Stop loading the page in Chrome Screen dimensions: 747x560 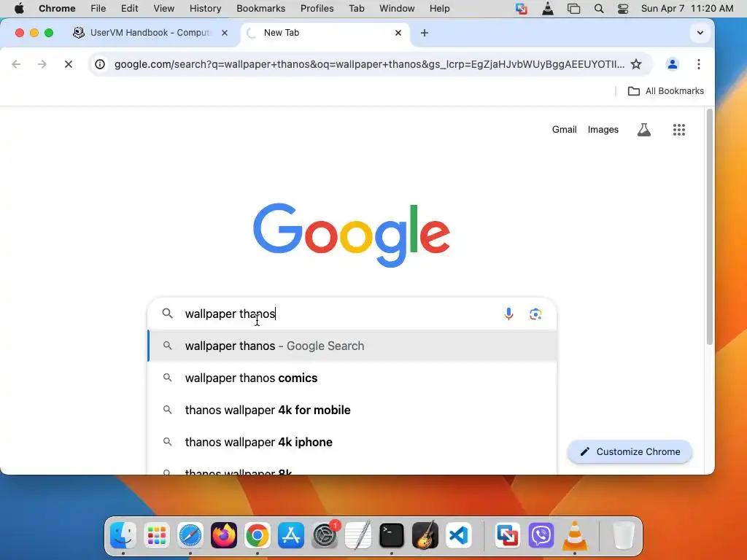[x=68, y=64]
